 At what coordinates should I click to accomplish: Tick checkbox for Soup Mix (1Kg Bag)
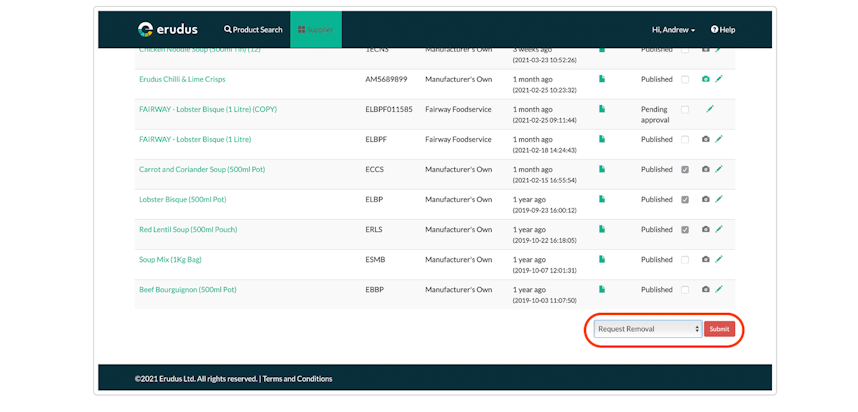685,260
